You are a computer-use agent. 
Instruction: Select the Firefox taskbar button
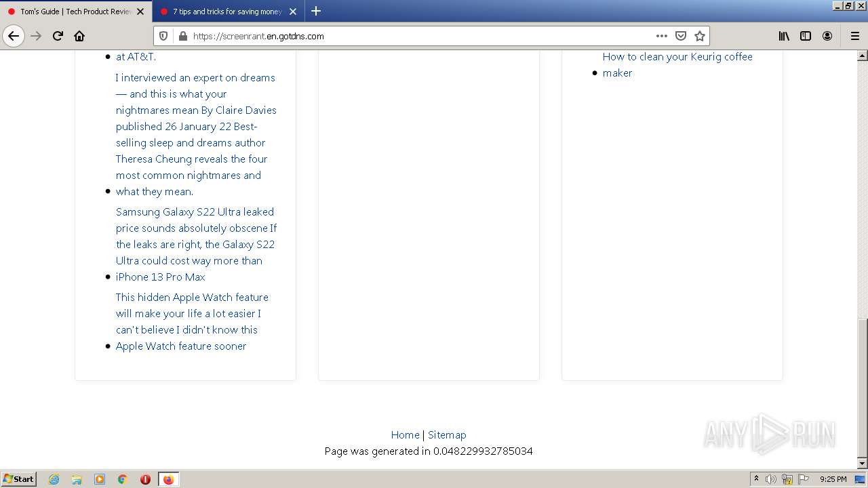click(168, 479)
